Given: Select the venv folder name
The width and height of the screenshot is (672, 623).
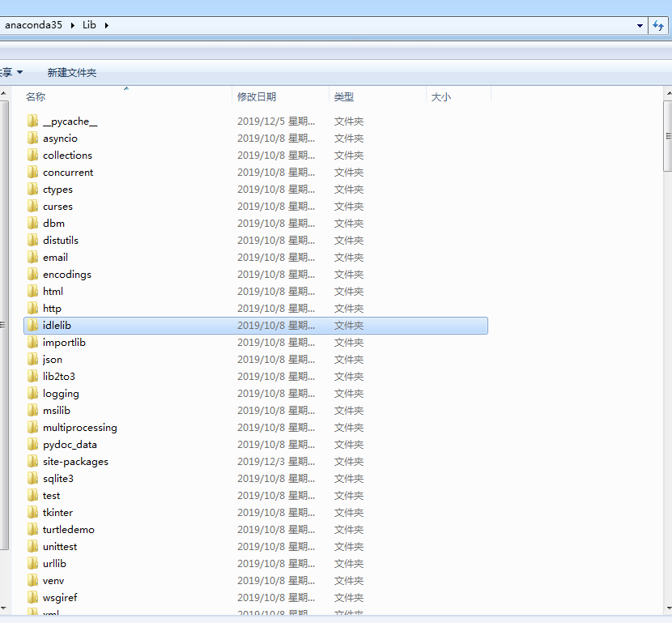Looking at the screenshot, I should pos(53,581).
